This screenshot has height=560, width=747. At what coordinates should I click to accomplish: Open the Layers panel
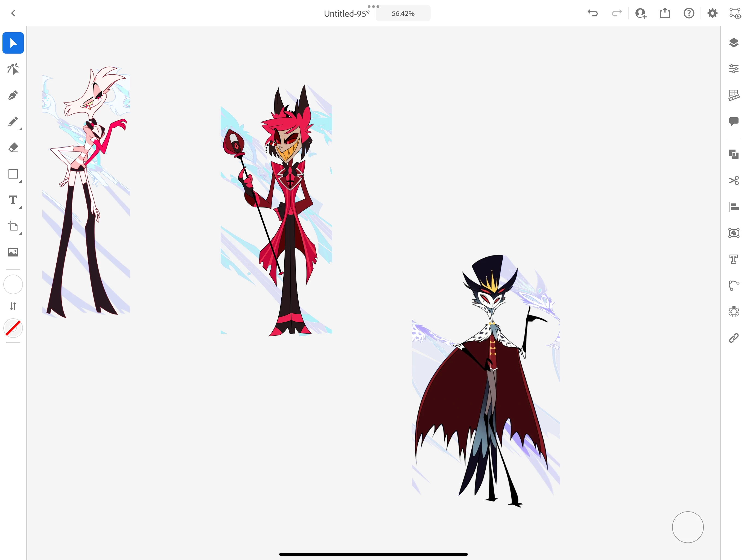click(734, 43)
